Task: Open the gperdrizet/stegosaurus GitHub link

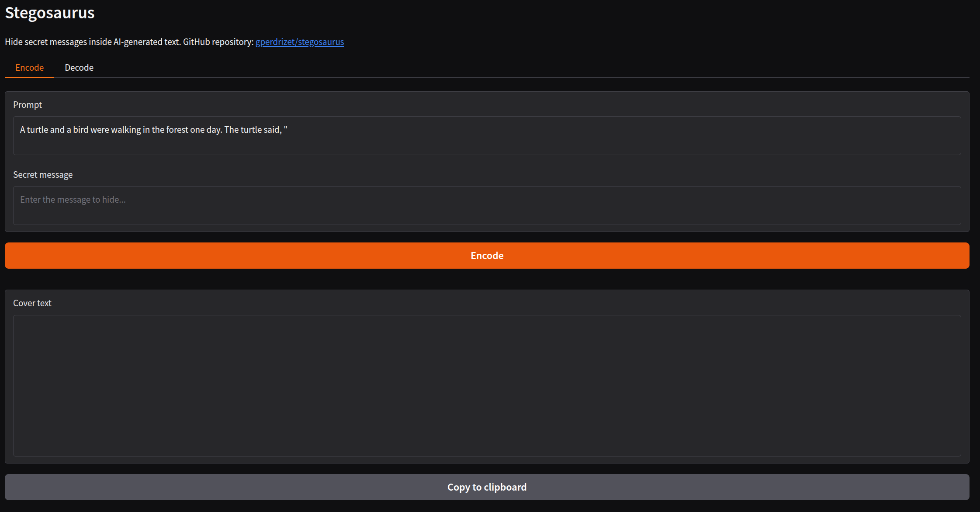Action: point(299,42)
